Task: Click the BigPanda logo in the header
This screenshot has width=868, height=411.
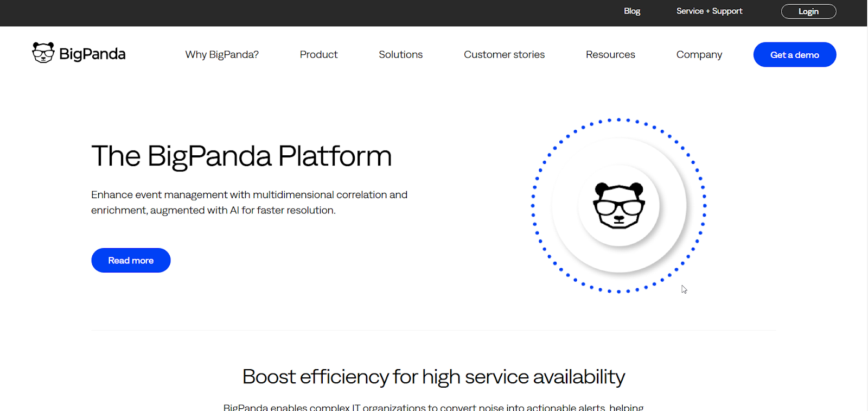Action: tap(79, 53)
